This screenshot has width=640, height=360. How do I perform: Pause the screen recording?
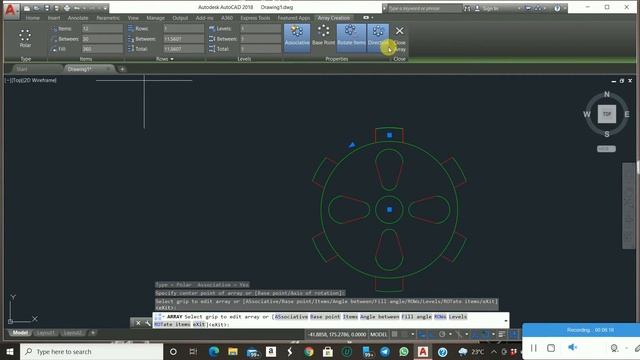click(533, 348)
